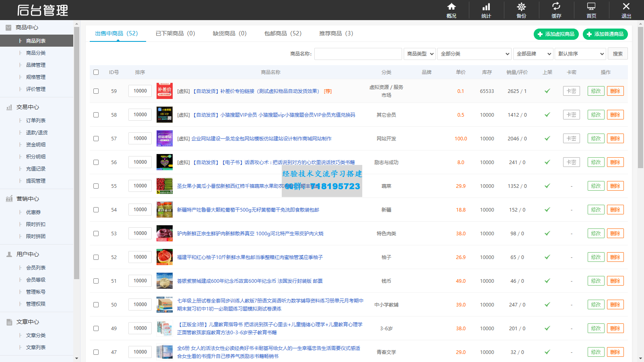Click the 退出 logout X icon
This screenshot has height=362, width=644.
click(626, 7)
